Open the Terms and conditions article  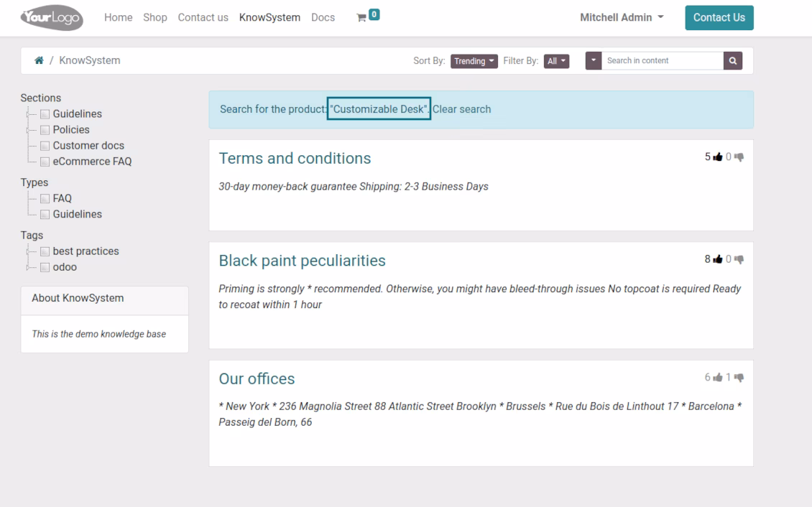point(295,158)
